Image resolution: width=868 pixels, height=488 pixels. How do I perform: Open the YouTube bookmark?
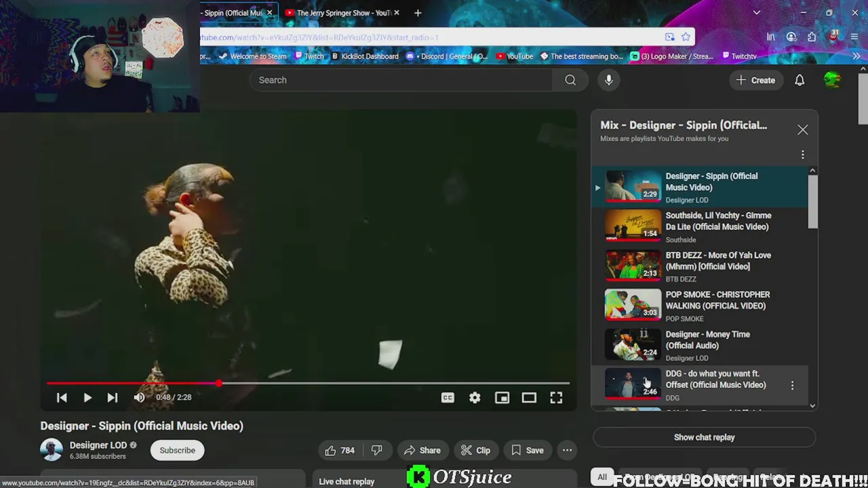click(x=514, y=56)
